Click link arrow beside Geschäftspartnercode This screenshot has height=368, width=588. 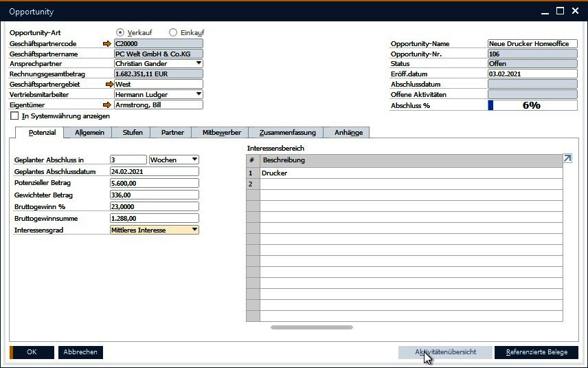106,43
